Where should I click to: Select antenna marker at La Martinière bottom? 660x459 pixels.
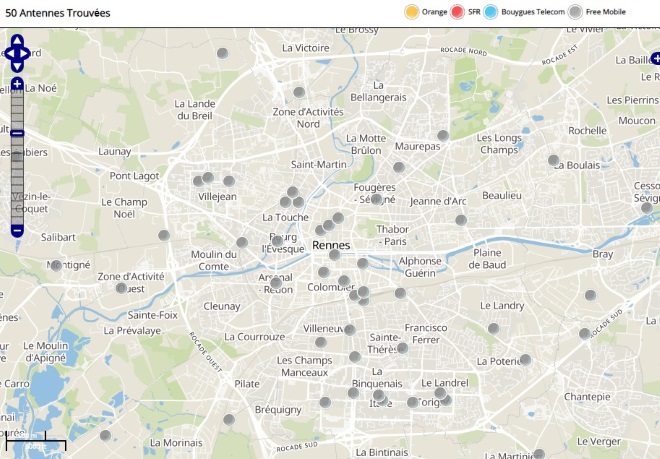point(539,454)
